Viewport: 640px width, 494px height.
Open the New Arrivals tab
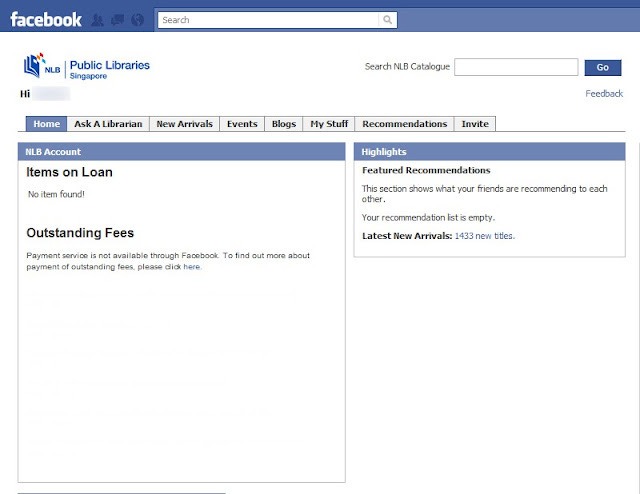[x=184, y=124]
